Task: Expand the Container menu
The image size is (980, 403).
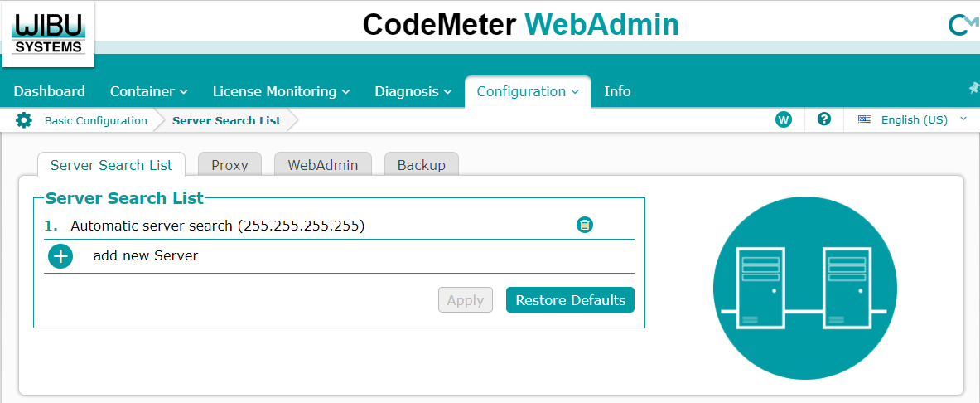Action: (148, 91)
